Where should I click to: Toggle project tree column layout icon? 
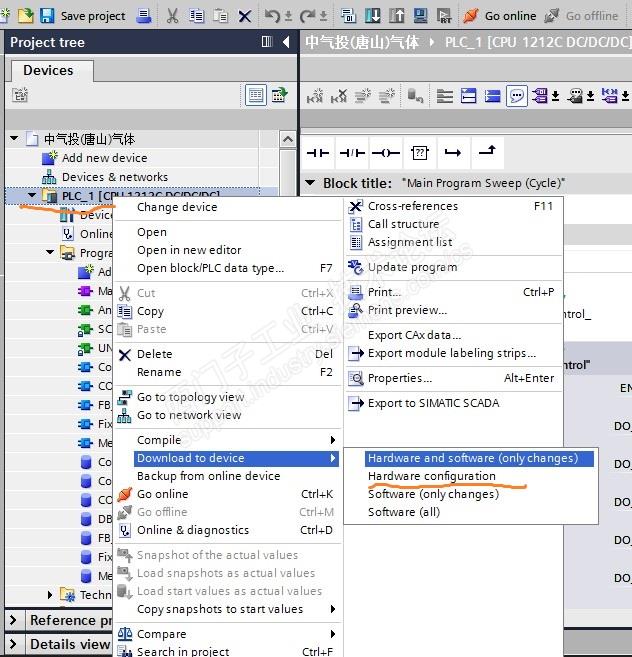pyautogui.click(x=267, y=42)
